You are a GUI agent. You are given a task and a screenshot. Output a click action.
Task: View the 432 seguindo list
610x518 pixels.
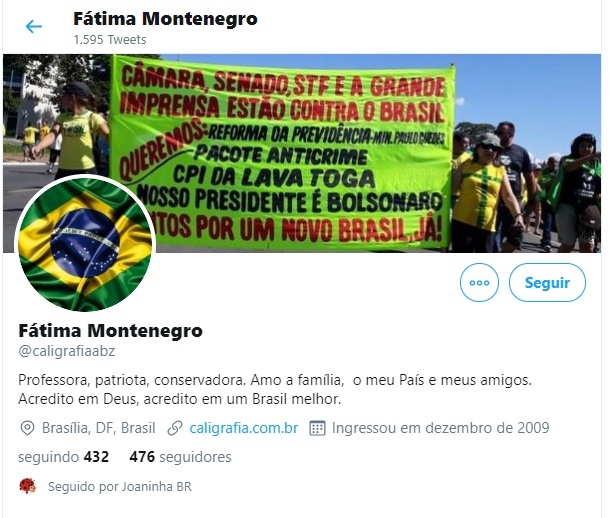tap(63, 457)
